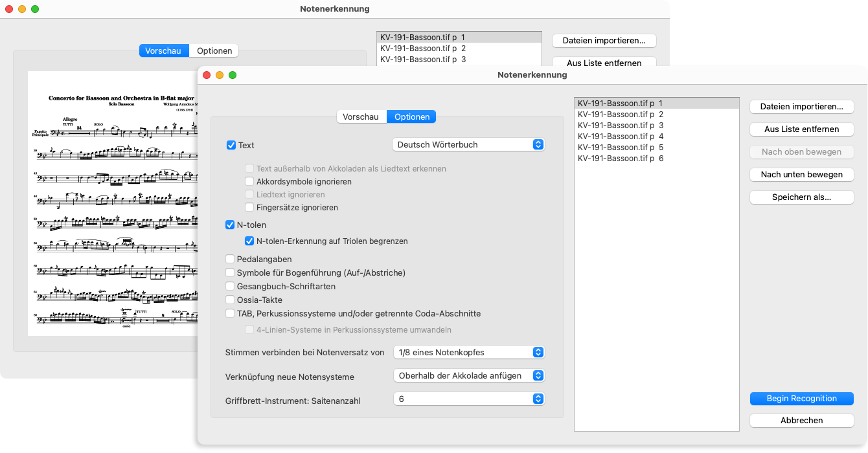The image size is (868, 453).
Task: Click the Begin Recognition button
Action: point(801,399)
